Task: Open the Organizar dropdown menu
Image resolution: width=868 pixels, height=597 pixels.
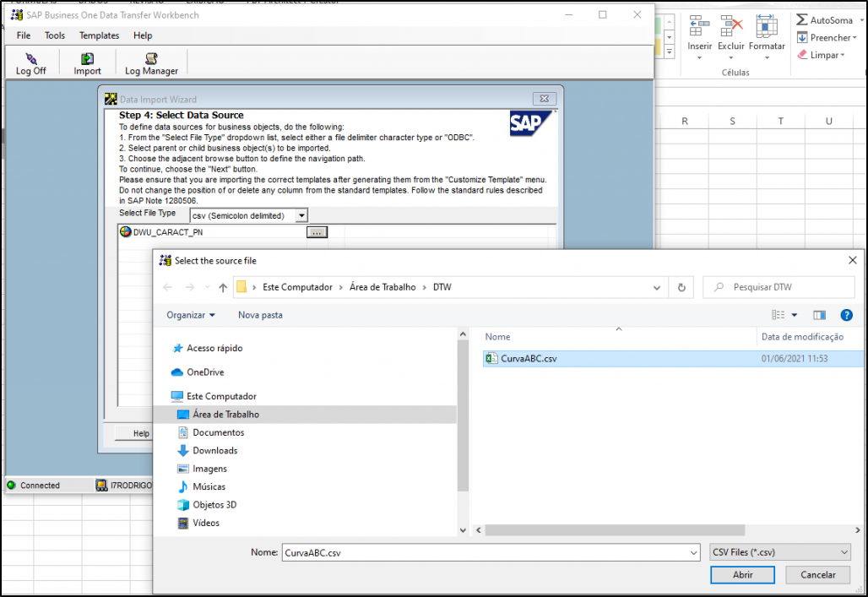Action: point(191,315)
